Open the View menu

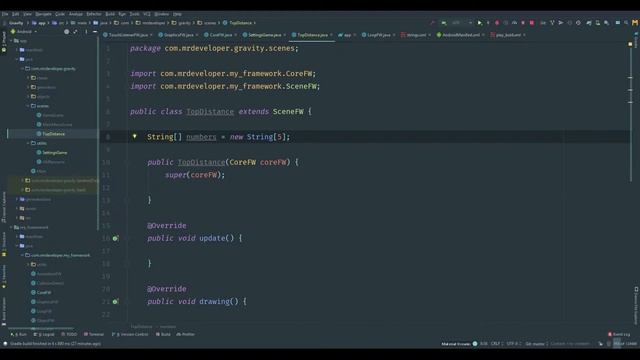click(27, 14)
